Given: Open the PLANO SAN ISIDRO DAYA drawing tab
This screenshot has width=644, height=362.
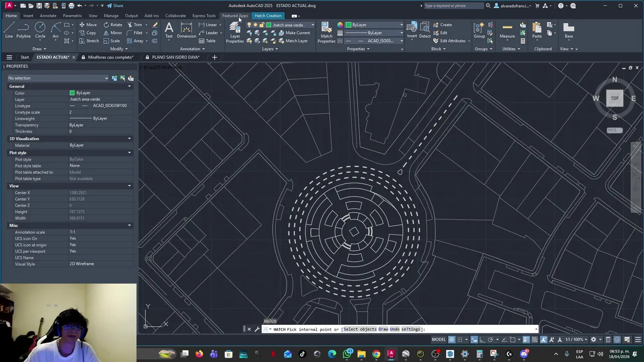Looking at the screenshot, I should click(x=176, y=57).
